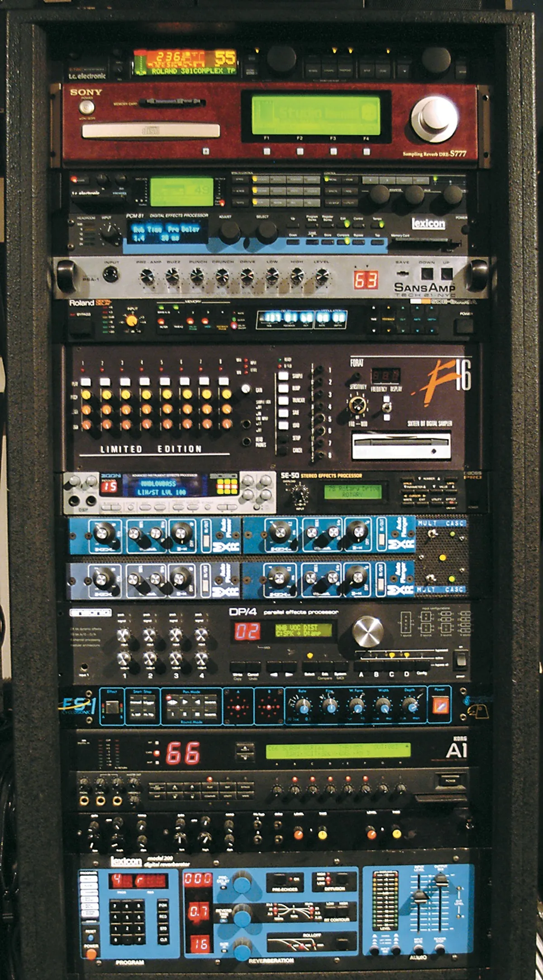
Task: Click the 'Rvb Time' readout on PCM 81
Action: (x=147, y=229)
